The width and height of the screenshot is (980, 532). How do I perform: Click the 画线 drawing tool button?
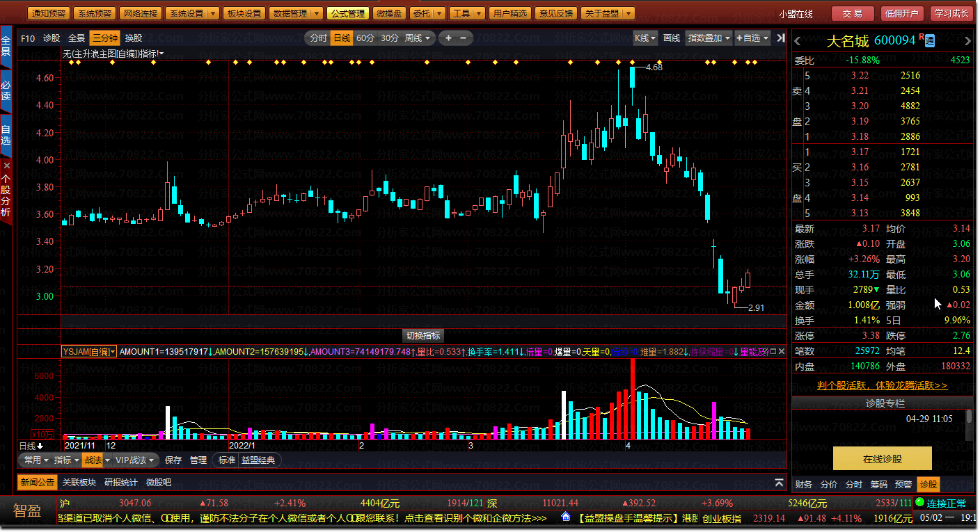point(672,38)
